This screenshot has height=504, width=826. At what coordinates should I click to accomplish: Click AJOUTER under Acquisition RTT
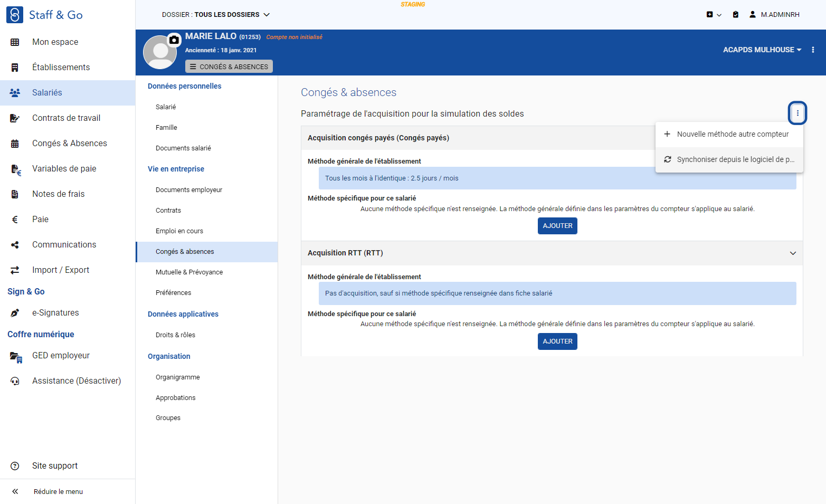click(x=557, y=341)
